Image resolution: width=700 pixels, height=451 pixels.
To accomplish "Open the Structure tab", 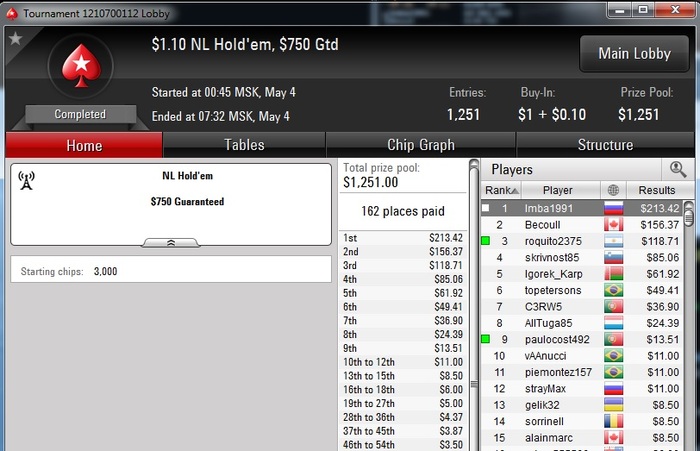I will coord(605,145).
